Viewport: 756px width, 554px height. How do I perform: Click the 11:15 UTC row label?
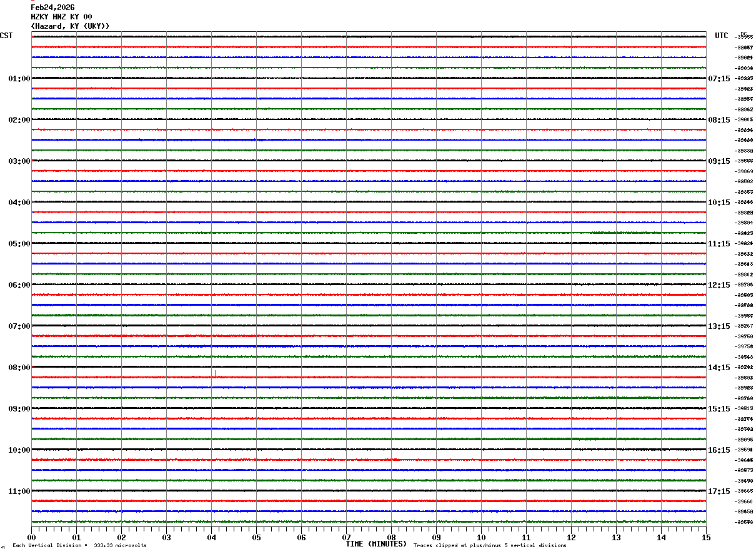719,244
